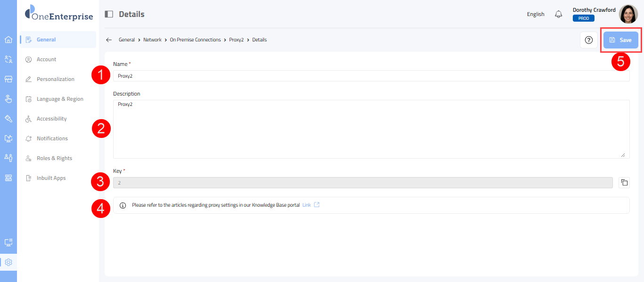The image size is (644, 282).
Task: Copy the Key value with copy icon
Action: 624,183
